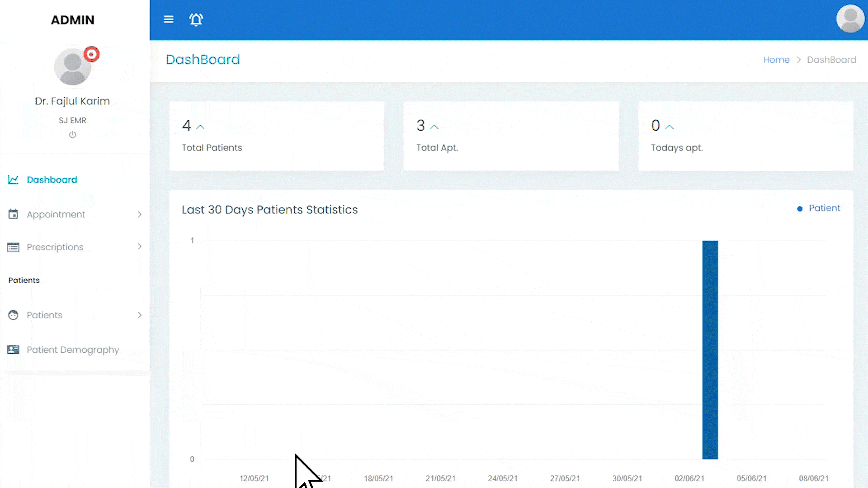
Task: Click the up arrow beside Total Patients count
Action: coord(200,127)
